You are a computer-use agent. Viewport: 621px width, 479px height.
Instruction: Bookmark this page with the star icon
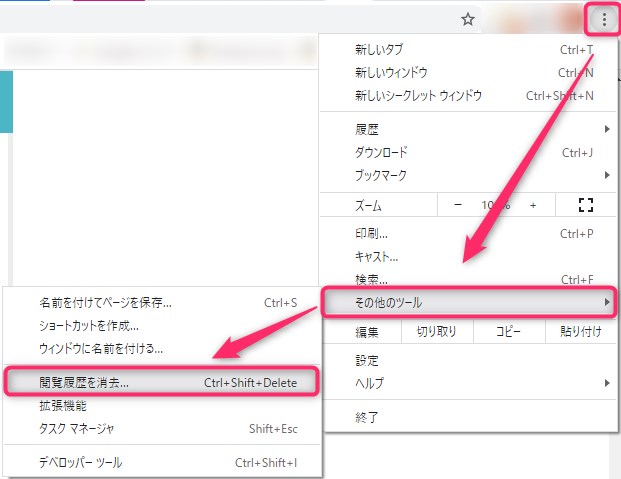(x=468, y=19)
